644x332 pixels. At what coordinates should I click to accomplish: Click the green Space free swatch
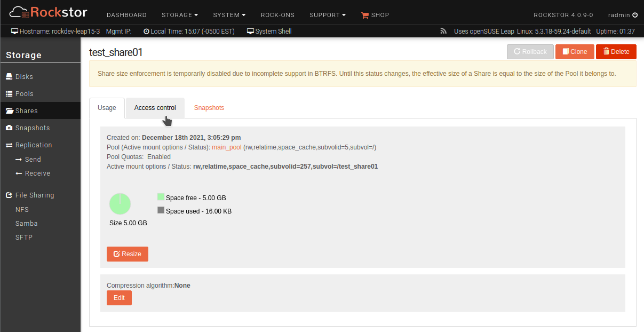161,197
